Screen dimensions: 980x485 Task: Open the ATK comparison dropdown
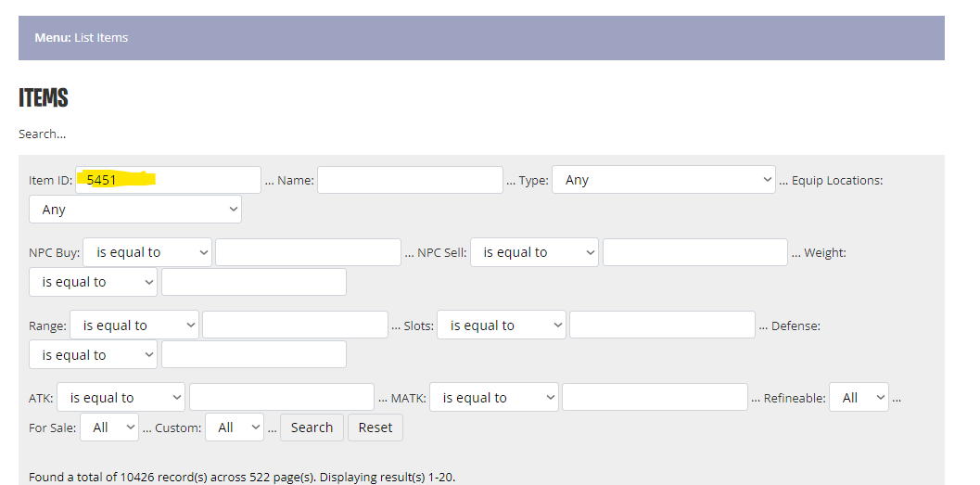121,398
